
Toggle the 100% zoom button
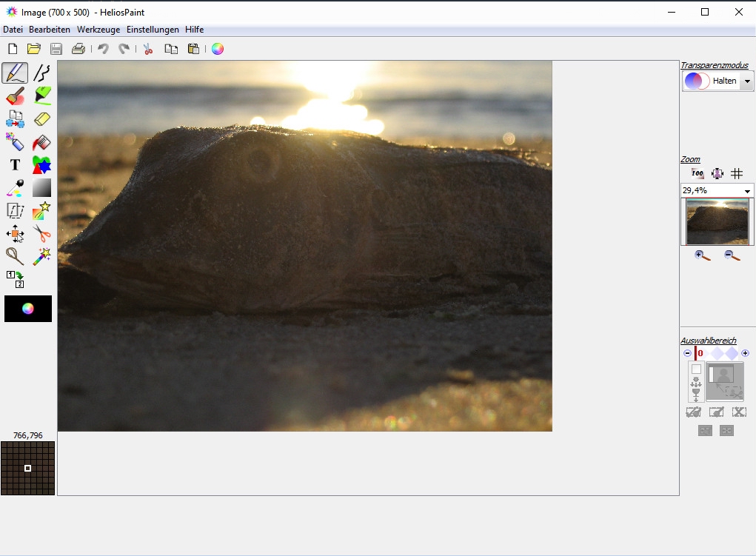pos(697,173)
